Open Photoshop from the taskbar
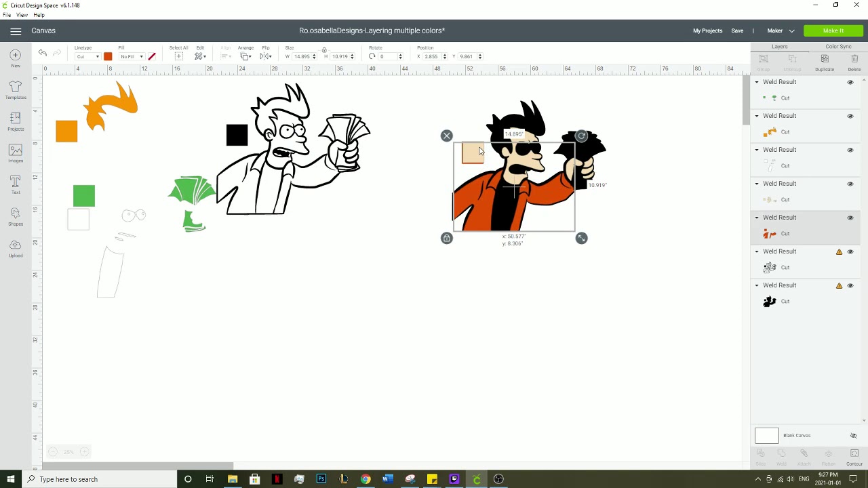Screen dimensions: 868x488 click(x=321, y=479)
